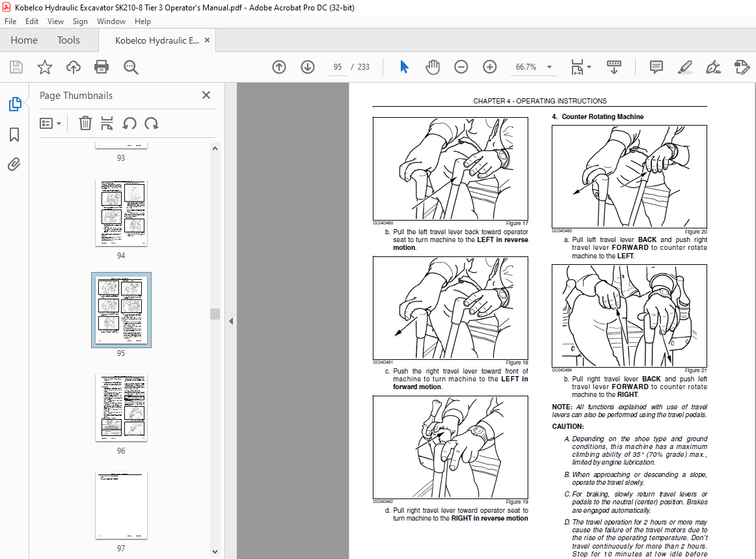
Task: Click the Figure 21 illustration
Action: [x=629, y=316]
